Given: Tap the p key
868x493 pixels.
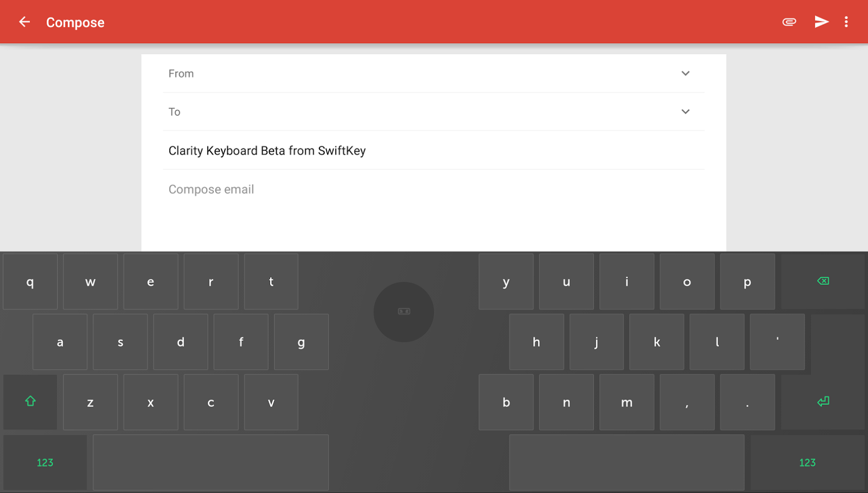Looking at the screenshot, I should [747, 282].
